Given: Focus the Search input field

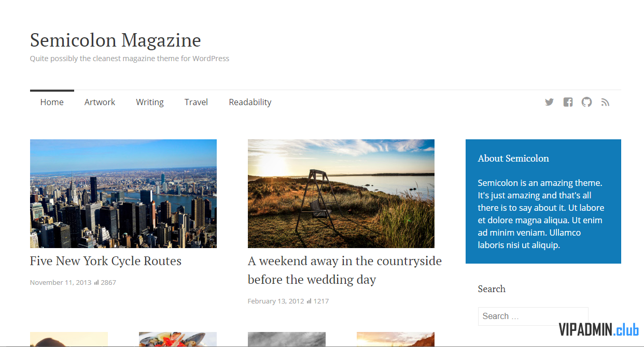Looking at the screenshot, I should [533, 316].
